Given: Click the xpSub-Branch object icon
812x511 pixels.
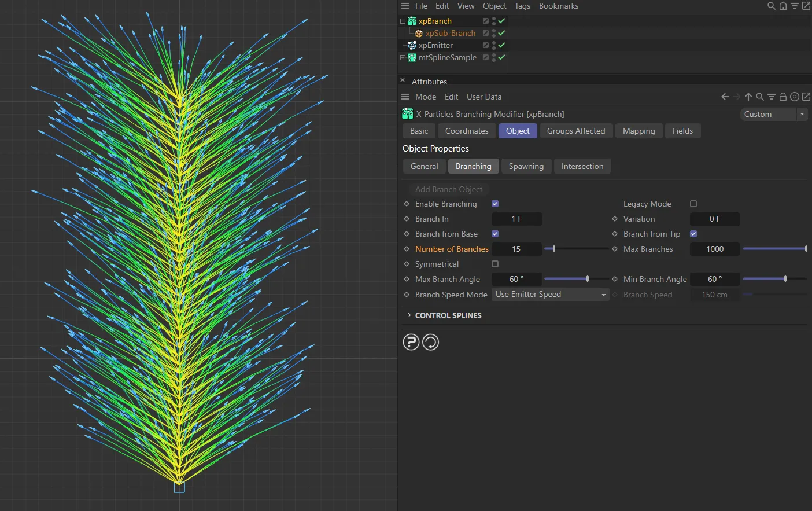Looking at the screenshot, I should coord(419,34).
